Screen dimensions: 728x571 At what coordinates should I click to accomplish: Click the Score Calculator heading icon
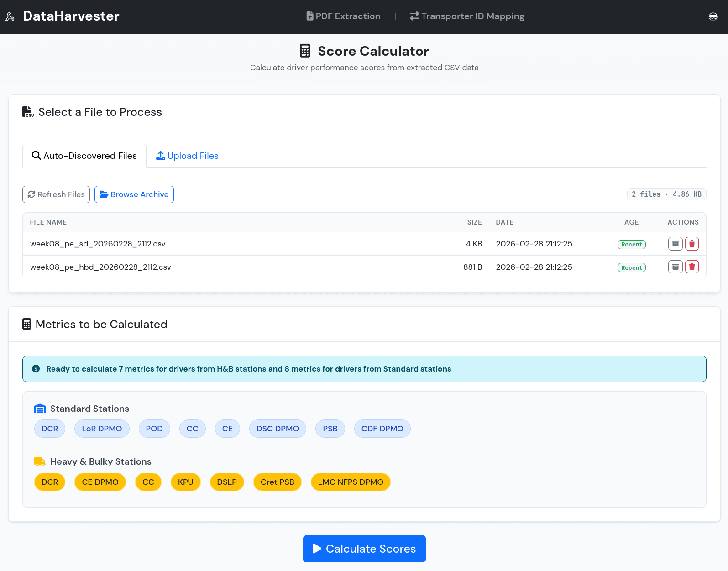click(305, 51)
